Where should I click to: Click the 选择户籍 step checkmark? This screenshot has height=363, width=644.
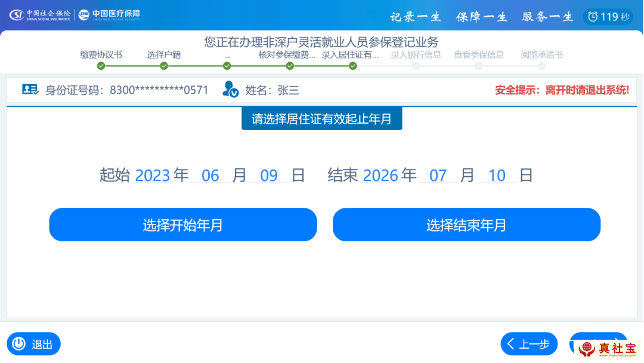coord(164,66)
